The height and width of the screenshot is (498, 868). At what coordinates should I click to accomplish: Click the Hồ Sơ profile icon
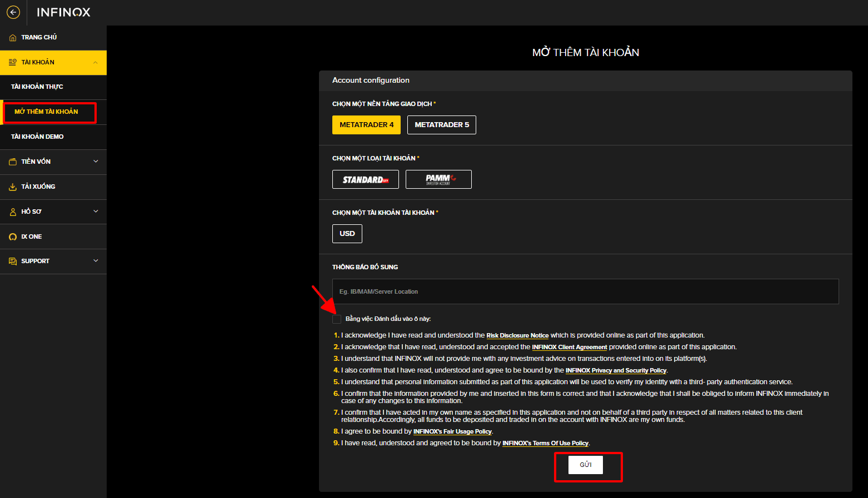[13, 212]
